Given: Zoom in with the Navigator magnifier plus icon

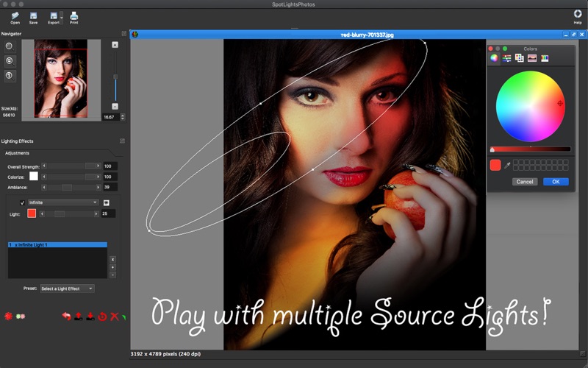Looking at the screenshot, I should [x=10, y=46].
